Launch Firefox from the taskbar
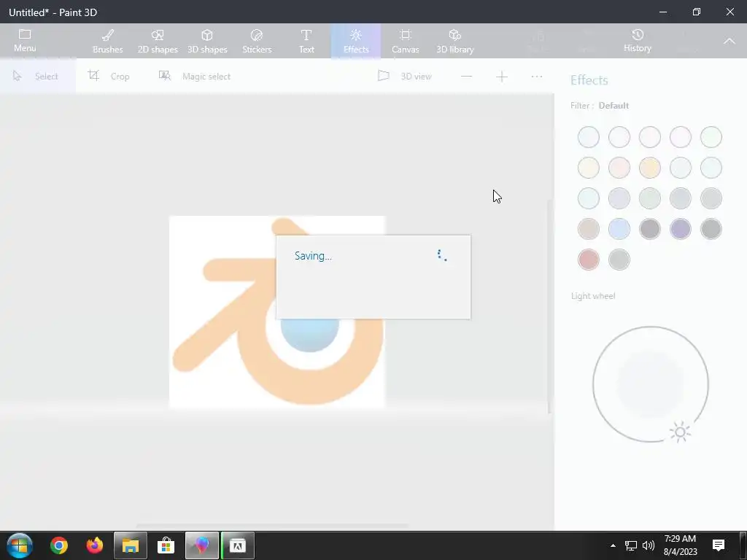Viewport: 747px width, 560px height. tap(94, 545)
